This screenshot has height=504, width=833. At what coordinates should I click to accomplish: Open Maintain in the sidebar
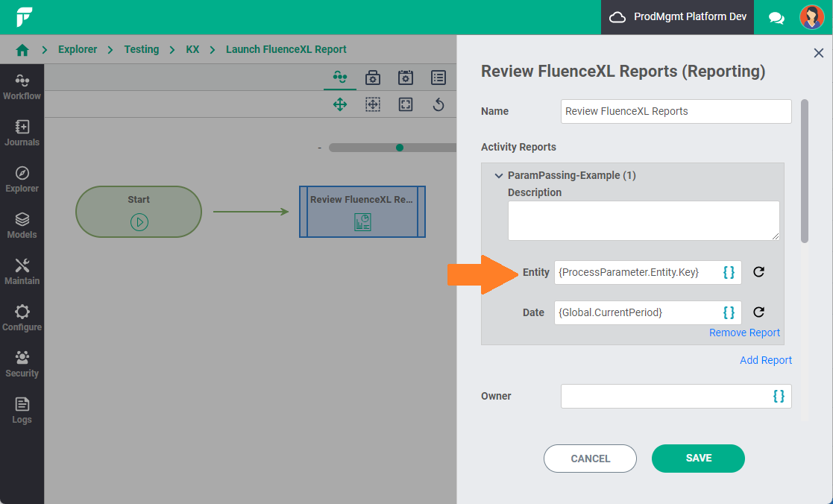click(22, 272)
